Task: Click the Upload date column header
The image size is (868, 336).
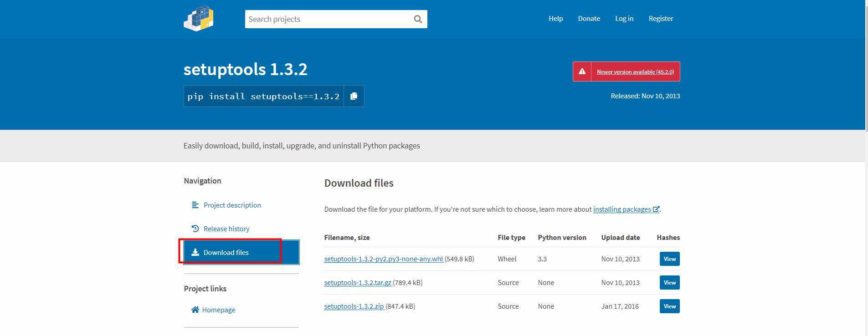Action: [x=620, y=237]
